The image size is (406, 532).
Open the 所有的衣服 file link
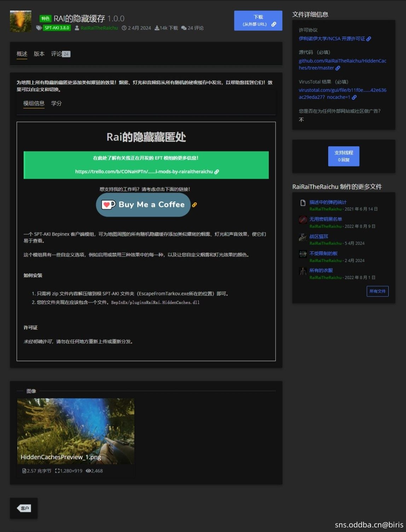pyautogui.click(x=321, y=270)
